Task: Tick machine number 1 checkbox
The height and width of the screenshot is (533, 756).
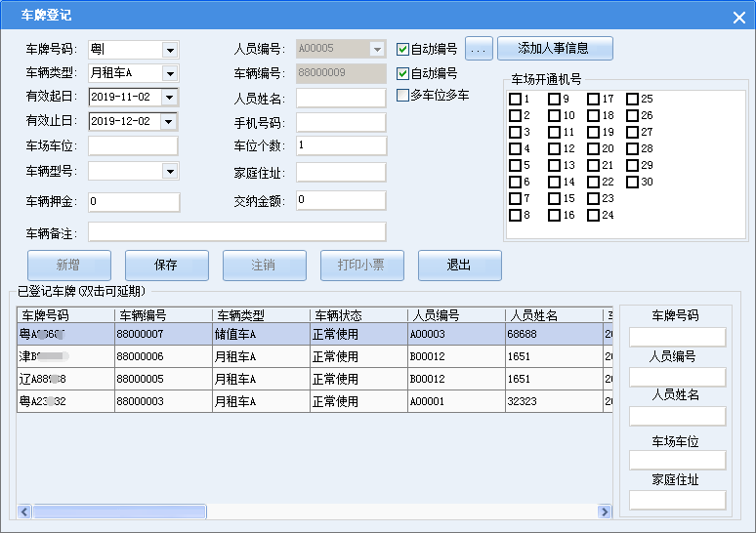Action: pos(515,99)
